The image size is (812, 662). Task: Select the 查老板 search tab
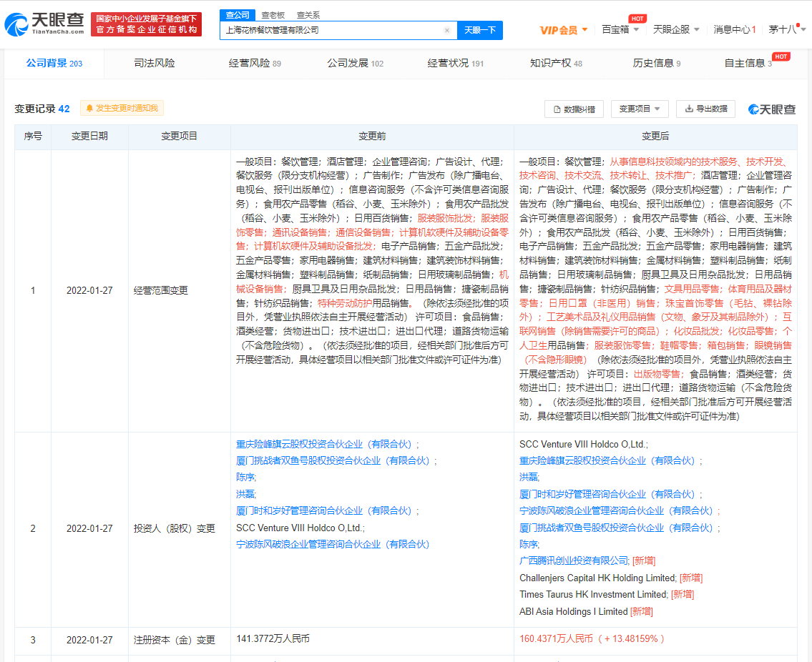click(273, 15)
